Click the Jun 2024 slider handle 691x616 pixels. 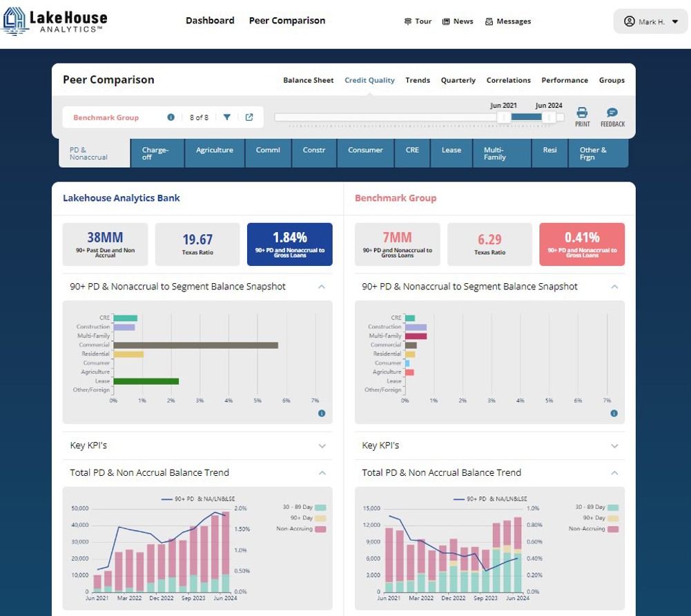click(549, 117)
